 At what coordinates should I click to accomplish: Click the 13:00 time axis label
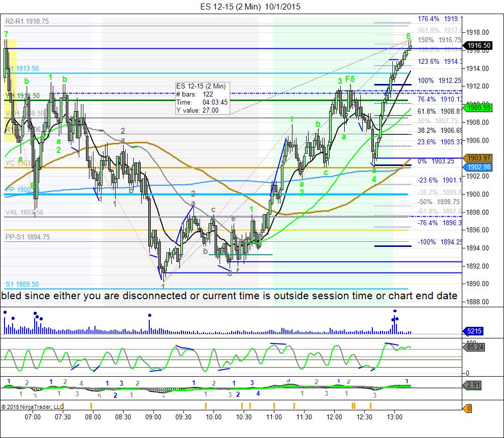coord(394,417)
